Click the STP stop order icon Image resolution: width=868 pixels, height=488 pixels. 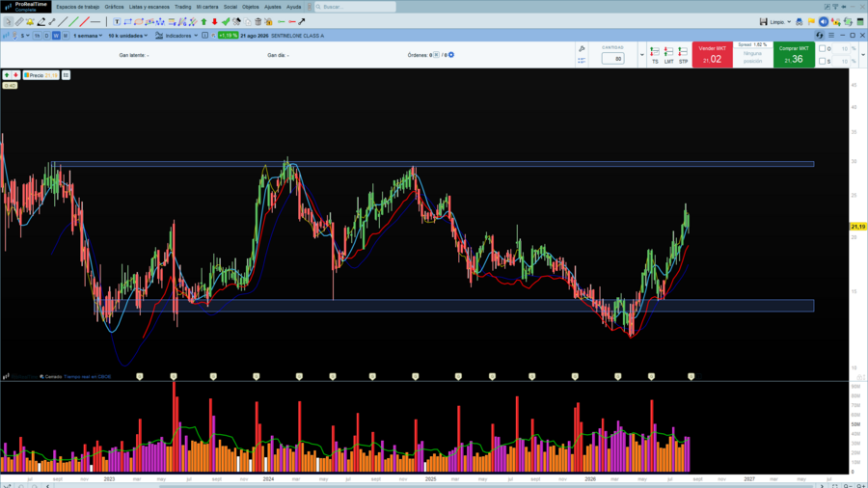point(683,55)
